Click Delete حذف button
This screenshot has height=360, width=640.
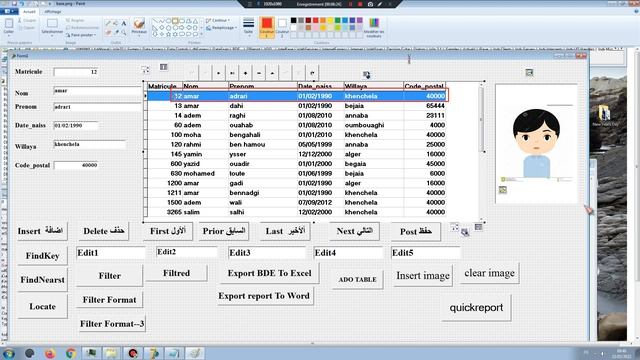point(104,231)
